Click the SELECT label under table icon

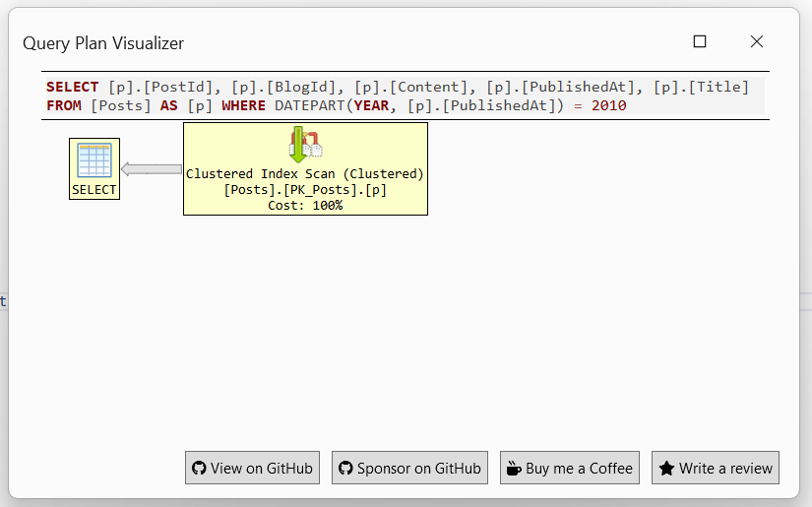coord(94,190)
